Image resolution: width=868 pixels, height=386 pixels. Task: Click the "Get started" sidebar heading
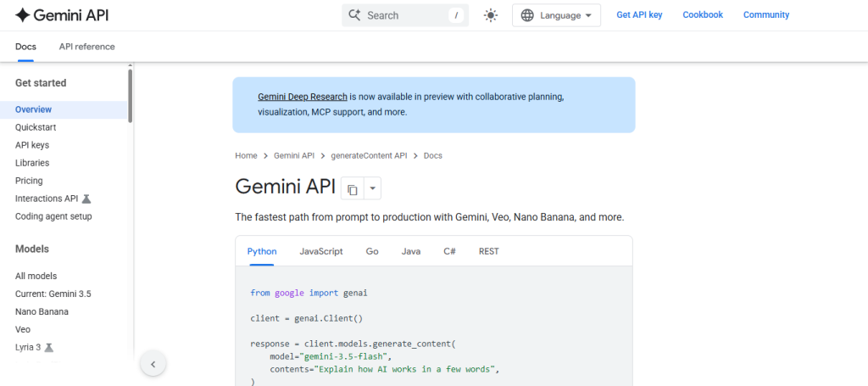[41, 83]
